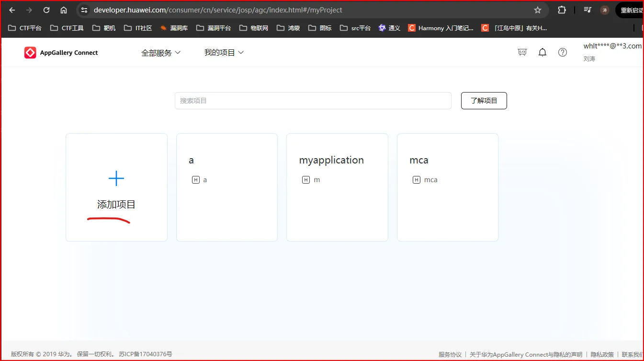This screenshot has height=361, width=644.
Task: Open the Harmony 入门笔记 bookmark
Action: (441, 28)
